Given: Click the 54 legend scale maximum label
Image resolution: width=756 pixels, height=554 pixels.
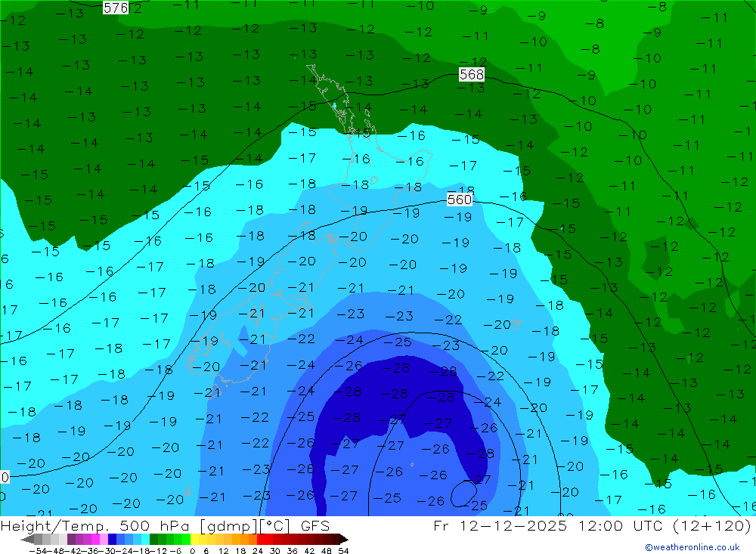Looking at the screenshot, I should coord(343,551).
